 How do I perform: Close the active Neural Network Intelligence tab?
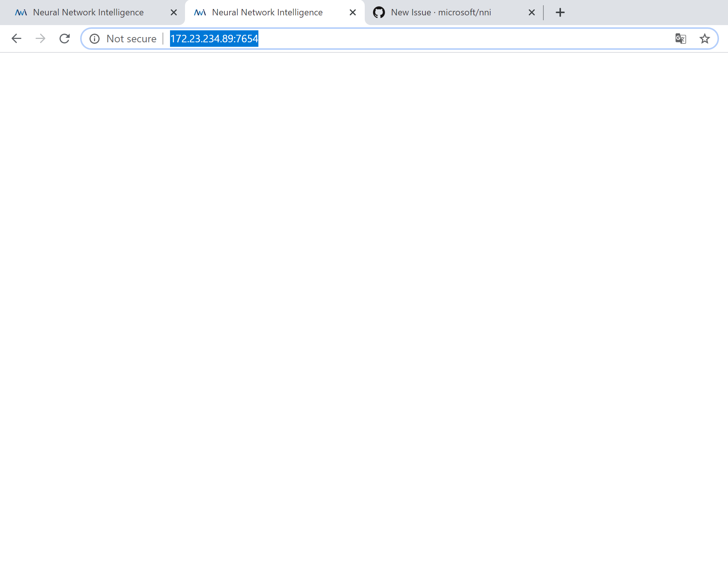point(352,12)
